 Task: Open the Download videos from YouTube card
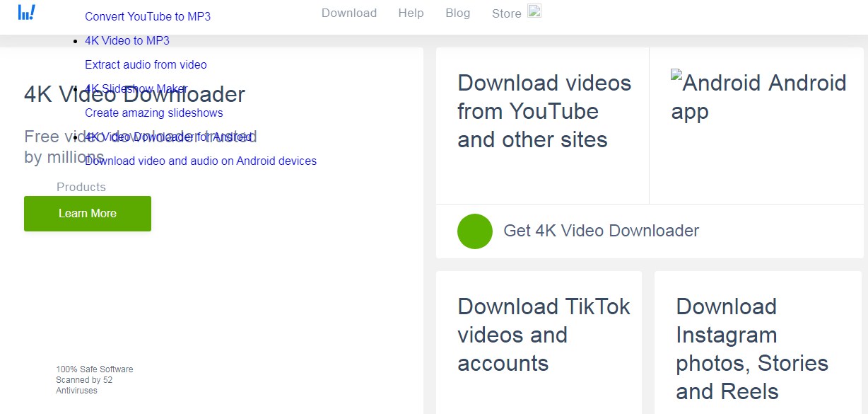click(543, 126)
